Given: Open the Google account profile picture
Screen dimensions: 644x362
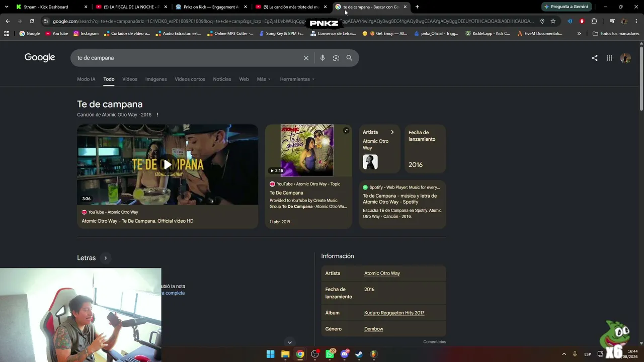Looking at the screenshot, I should point(625,58).
